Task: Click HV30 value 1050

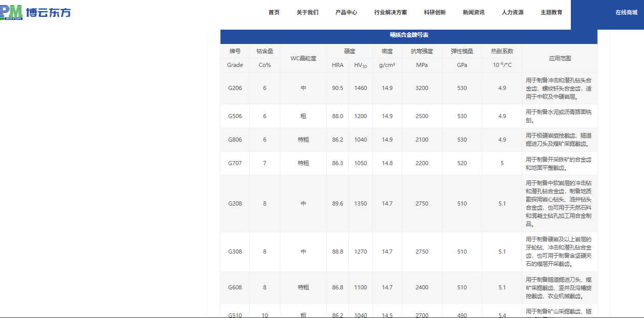Action: tap(361, 163)
